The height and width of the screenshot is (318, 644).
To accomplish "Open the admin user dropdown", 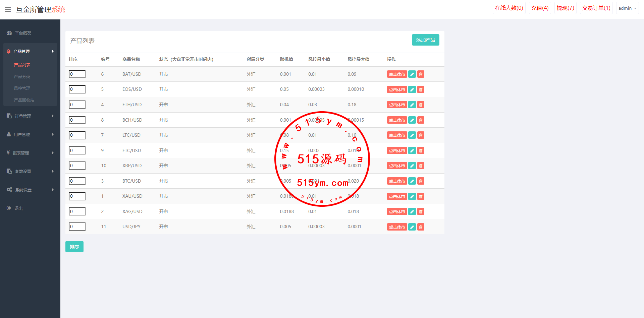I will 627,8.
